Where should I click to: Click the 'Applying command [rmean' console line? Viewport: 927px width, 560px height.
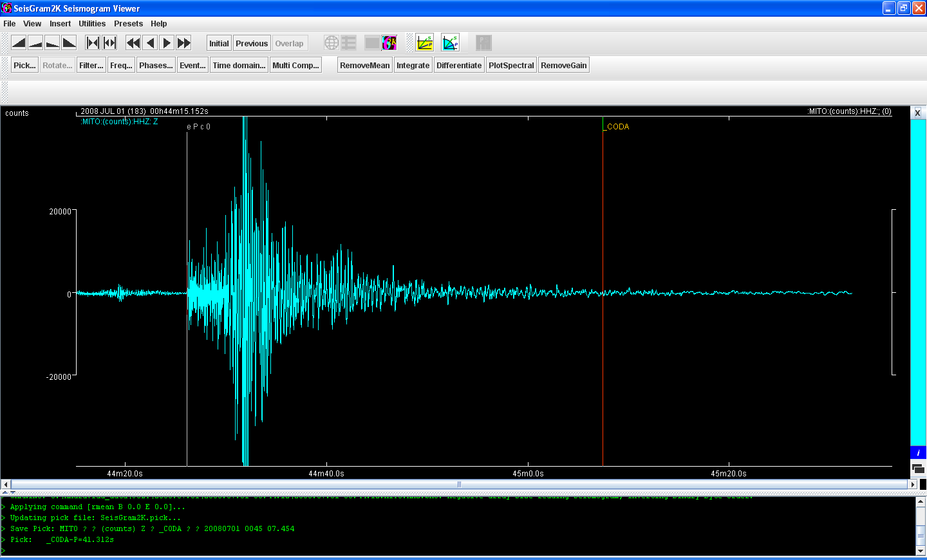tap(97, 507)
